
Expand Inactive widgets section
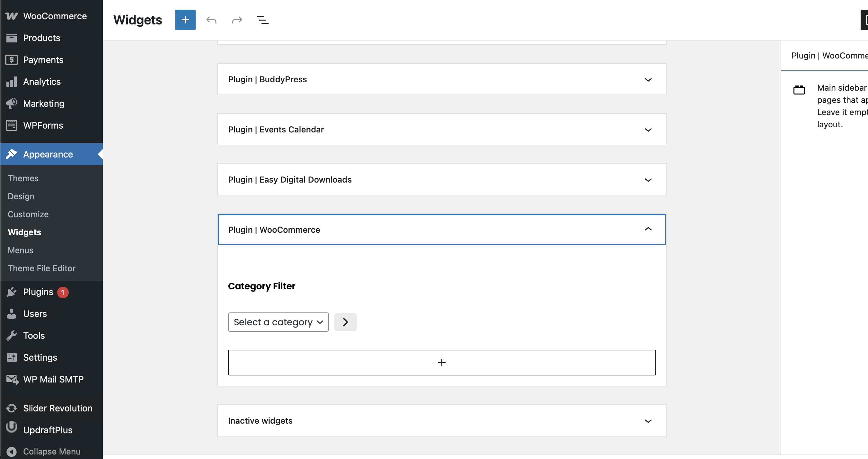coord(648,421)
